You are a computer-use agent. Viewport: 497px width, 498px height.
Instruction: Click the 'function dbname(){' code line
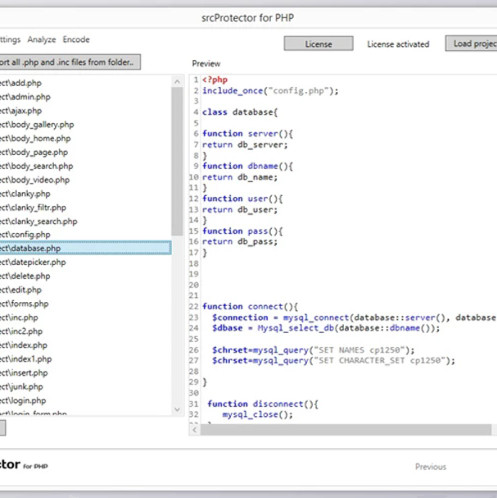[x=248, y=166]
